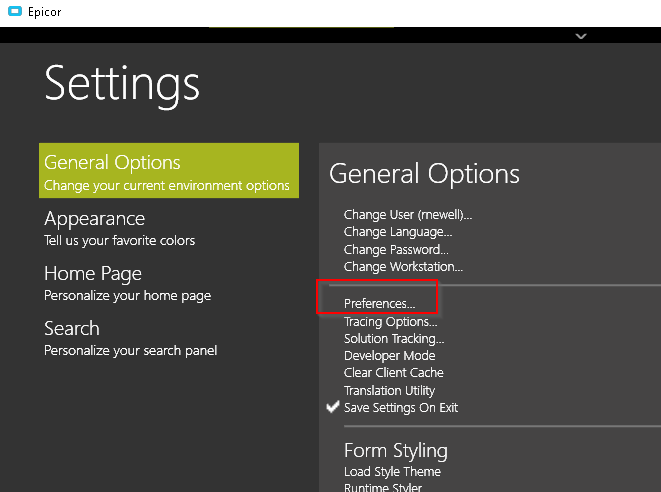Viewport: 661px width, 492px height.
Task: Launch Translation Utility
Action: [389, 390]
